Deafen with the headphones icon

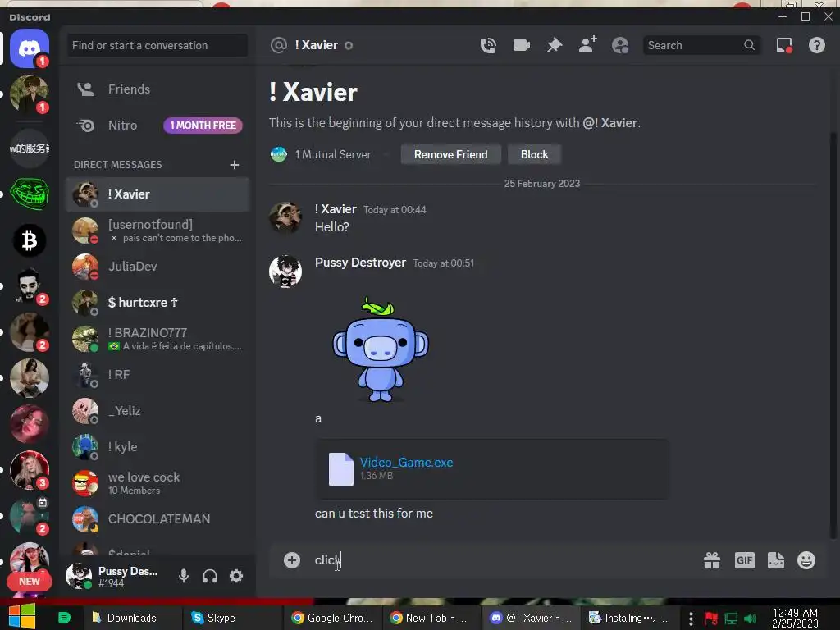tap(210, 576)
